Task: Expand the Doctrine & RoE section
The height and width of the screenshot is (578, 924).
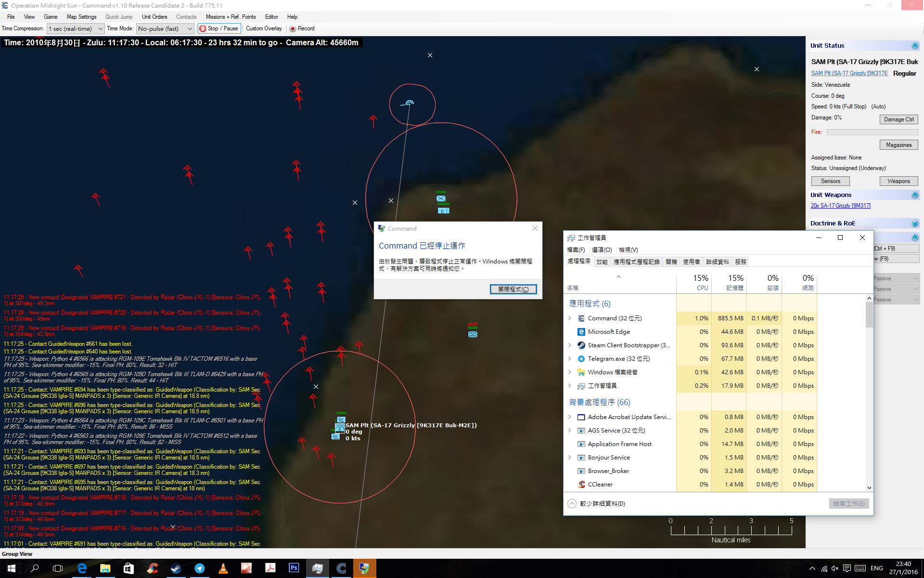Action: pos(914,223)
